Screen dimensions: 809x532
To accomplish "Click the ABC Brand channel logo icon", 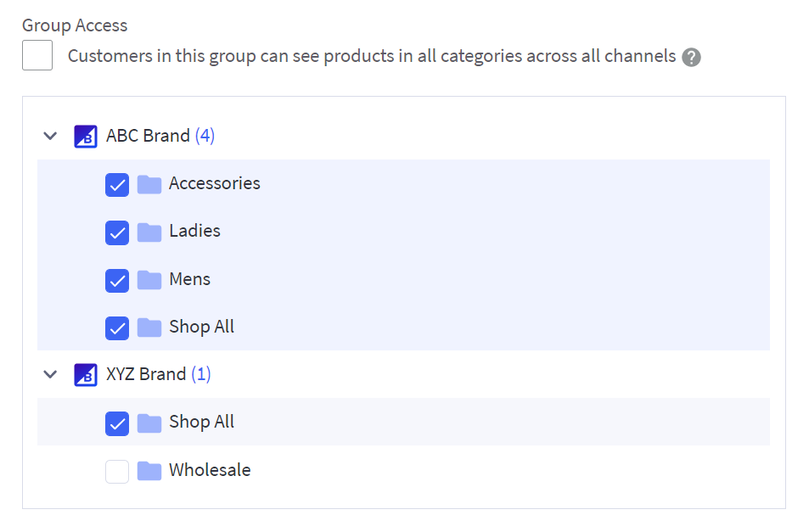I will 86,136.
